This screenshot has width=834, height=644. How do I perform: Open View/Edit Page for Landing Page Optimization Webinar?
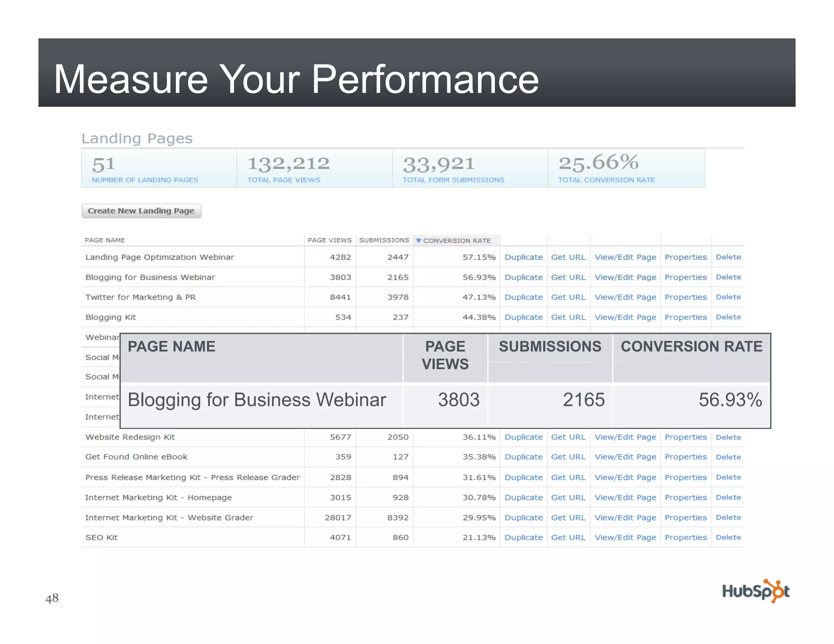(625, 257)
